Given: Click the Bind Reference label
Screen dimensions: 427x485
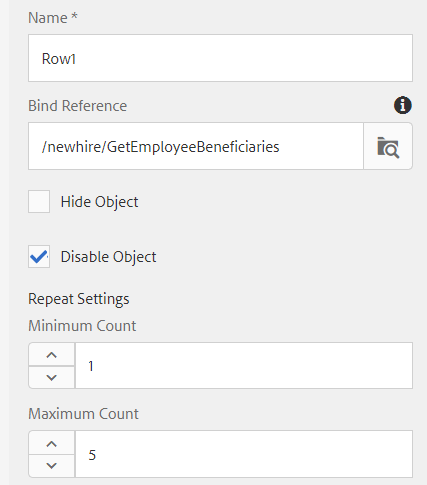Looking at the screenshot, I should (x=77, y=106).
